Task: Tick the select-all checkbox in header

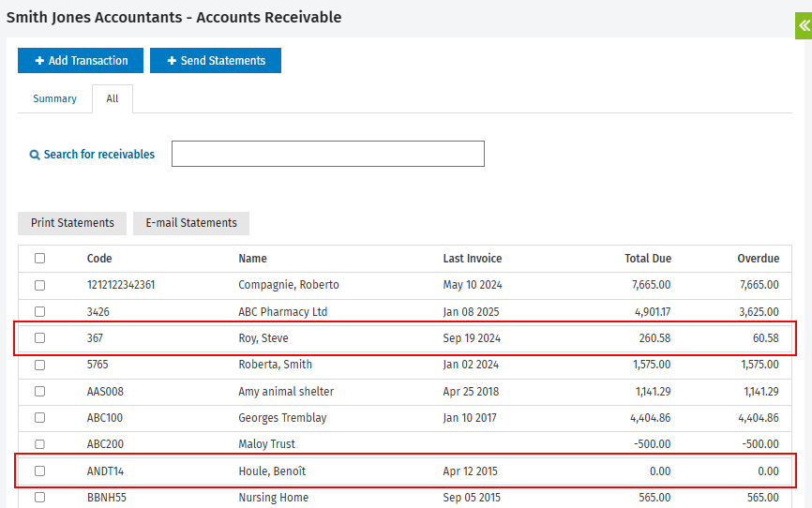Action: click(x=40, y=258)
